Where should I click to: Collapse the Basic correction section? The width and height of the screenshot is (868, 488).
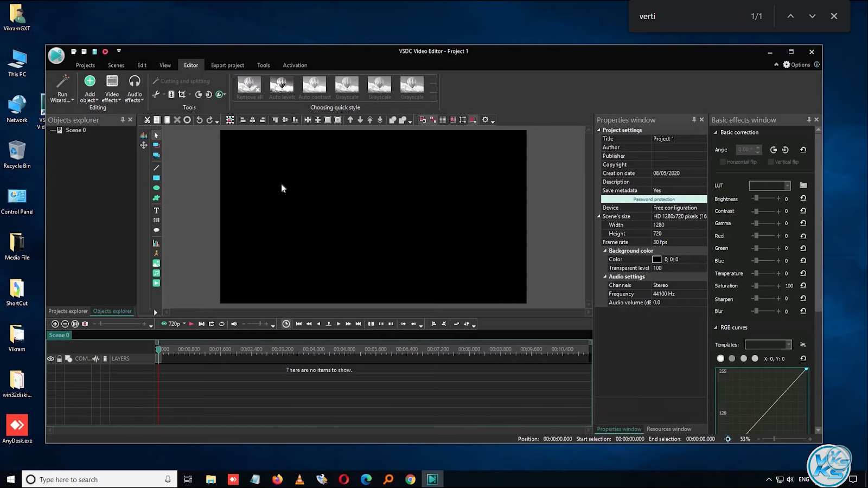pos(716,132)
